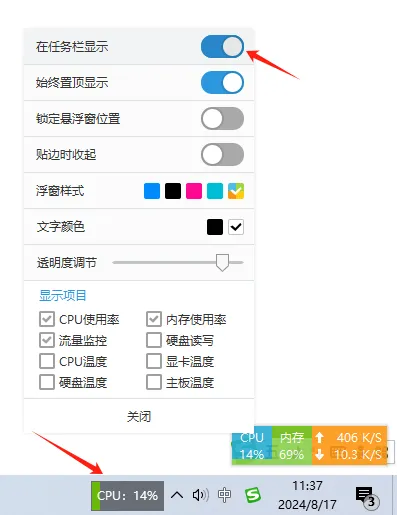
Task: Click the 关闭 button
Action: 139,416
